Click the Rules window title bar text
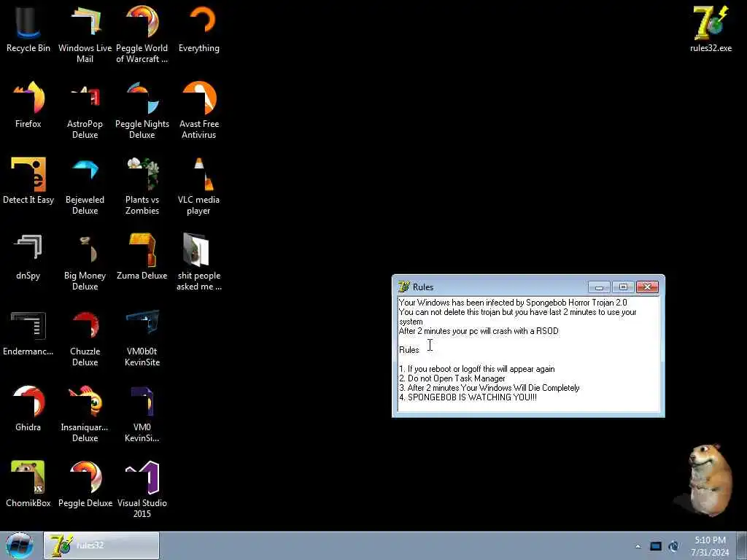 (423, 287)
